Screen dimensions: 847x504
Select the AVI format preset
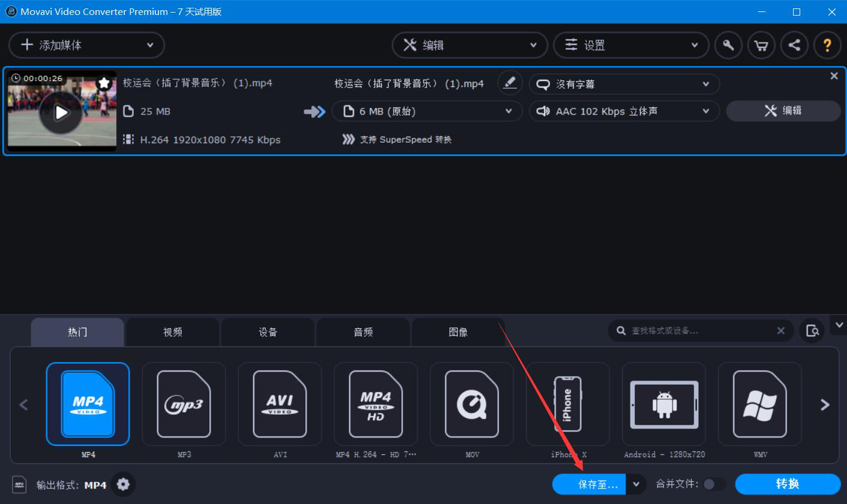[x=280, y=404]
